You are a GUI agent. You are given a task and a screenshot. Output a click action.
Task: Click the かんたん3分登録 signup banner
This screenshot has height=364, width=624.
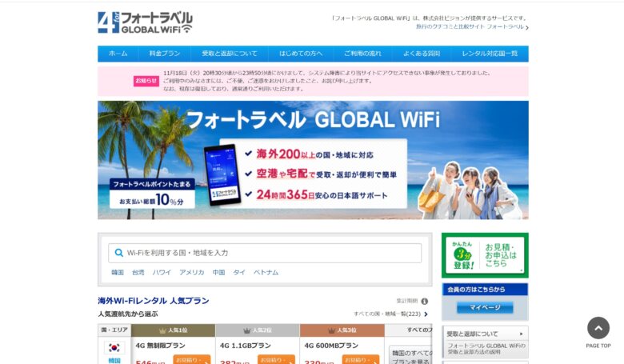(x=484, y=255)
